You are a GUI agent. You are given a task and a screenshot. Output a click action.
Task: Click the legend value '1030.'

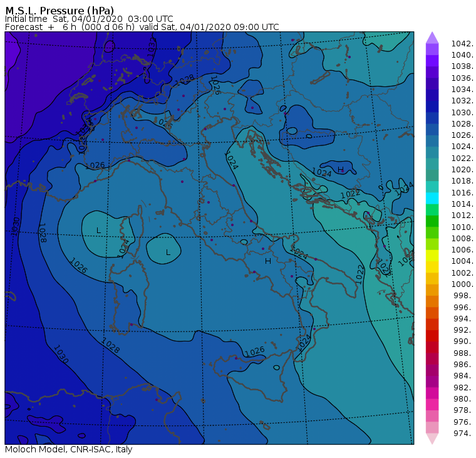tap(462, 112)
